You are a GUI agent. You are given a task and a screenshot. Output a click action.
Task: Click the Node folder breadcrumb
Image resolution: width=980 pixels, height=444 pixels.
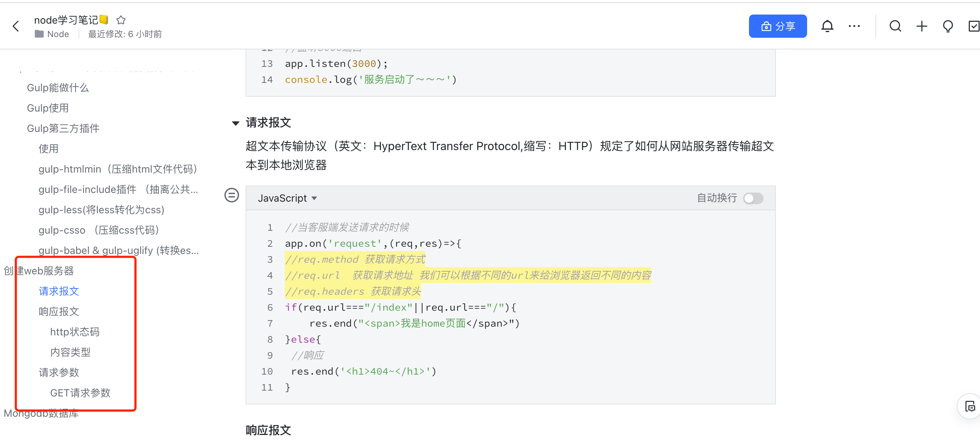click(x=57, y=34)
